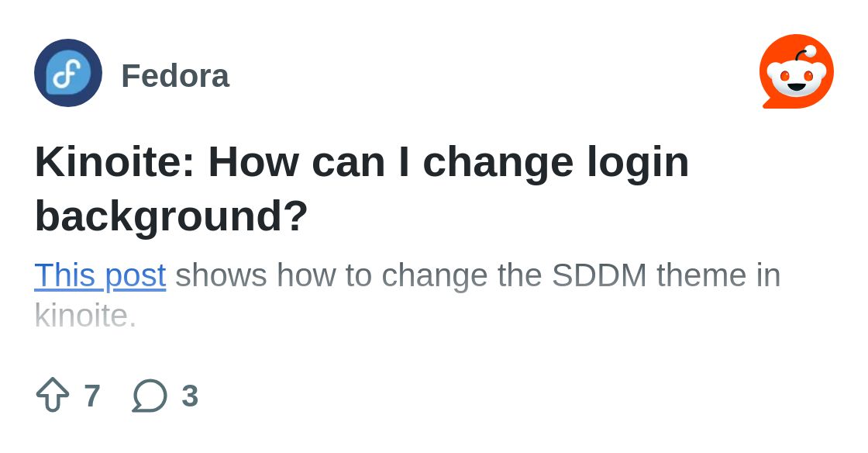
Task: Click the white 'f' glyph inside Fedora logo
Action: 67,74
